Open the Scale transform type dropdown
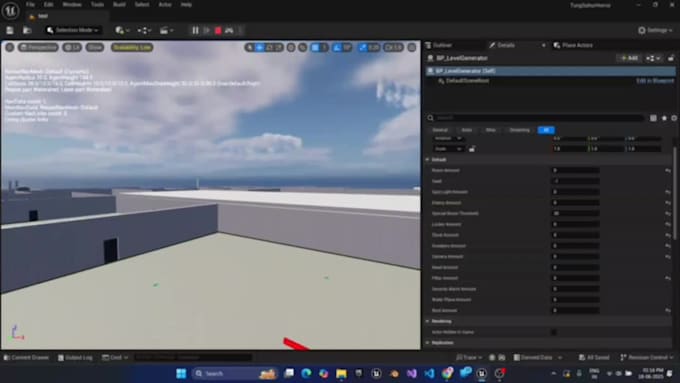Viewport: 680px width, 383px height. tap(448, 149)
